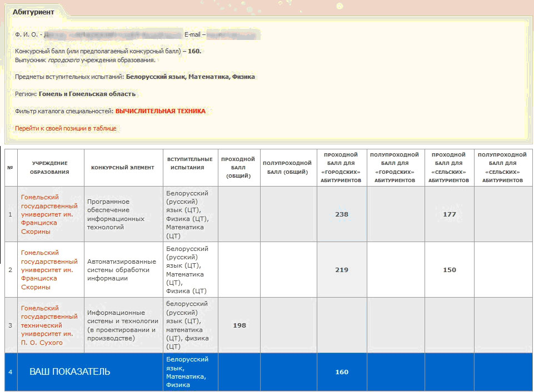534x392 pixels.
Task: Click row number 1 cell
Action: pyautogui.click(x=10, y=214)
